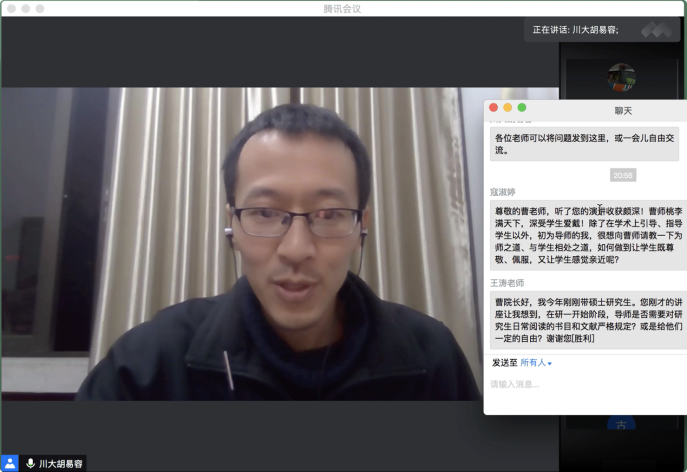This screenshot has width=687, height=472.
Task: Click the top message bubble 各位老师可以将问题发到这里
Action: tap(584, 144)
